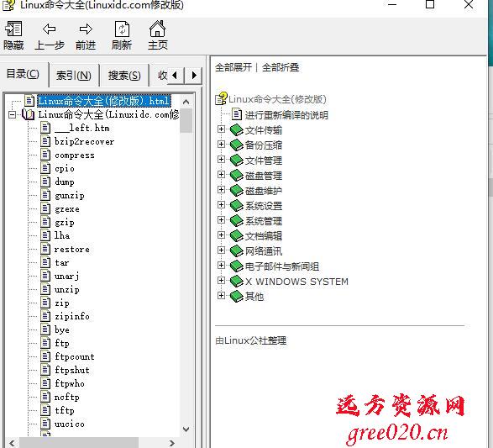Click the green book icon for 文件管理
Image resolution: width=493 pixels, height=448 pixels.
pyautogui.click(x=237, y=161)
